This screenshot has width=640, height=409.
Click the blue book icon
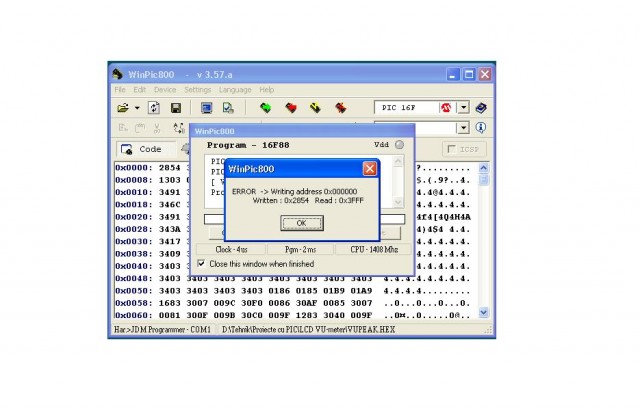point(481,108)
